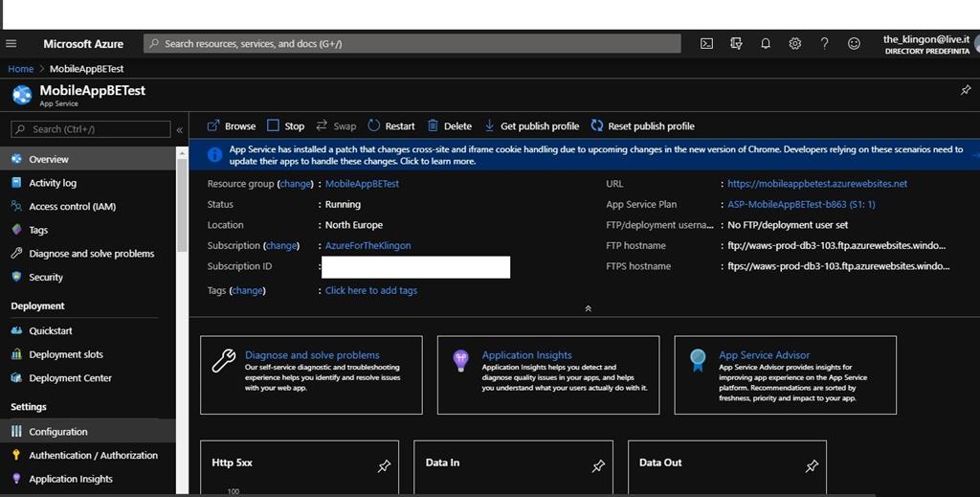This screenshot has height=497, width=980.
Task: Open Configuration under Settings
Action: [88, 431]
